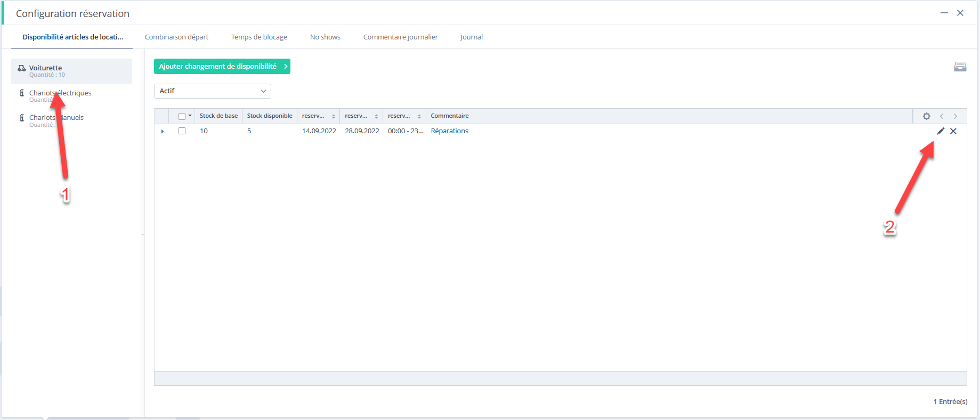Select Chariots manuels in the list

(x=72, y=120)
